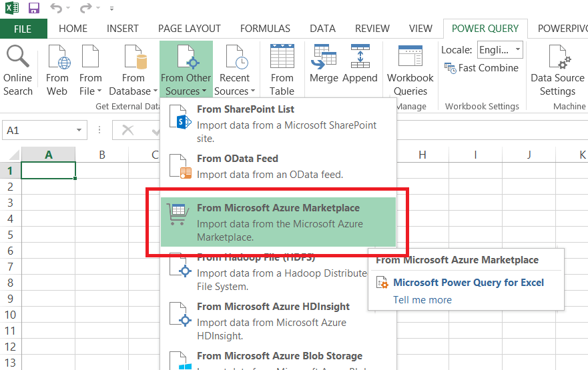The image size is (588, 370).
Task: Open the FILE tab
Action: [x=23, y=29]
